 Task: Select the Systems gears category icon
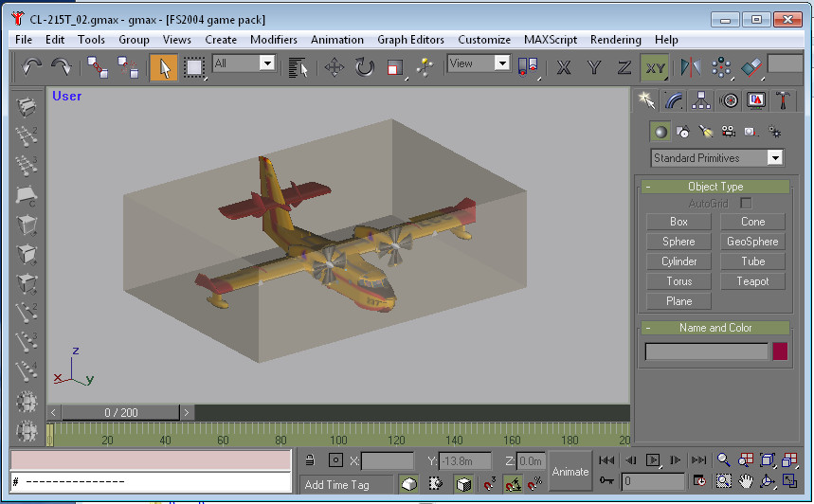click(x=774, y=132)
